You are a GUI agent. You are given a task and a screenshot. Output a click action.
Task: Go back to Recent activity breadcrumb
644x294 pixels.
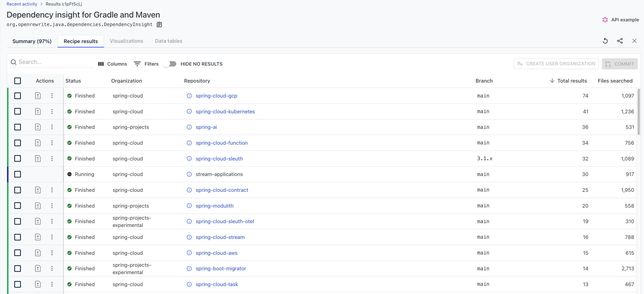coord(22,4)
